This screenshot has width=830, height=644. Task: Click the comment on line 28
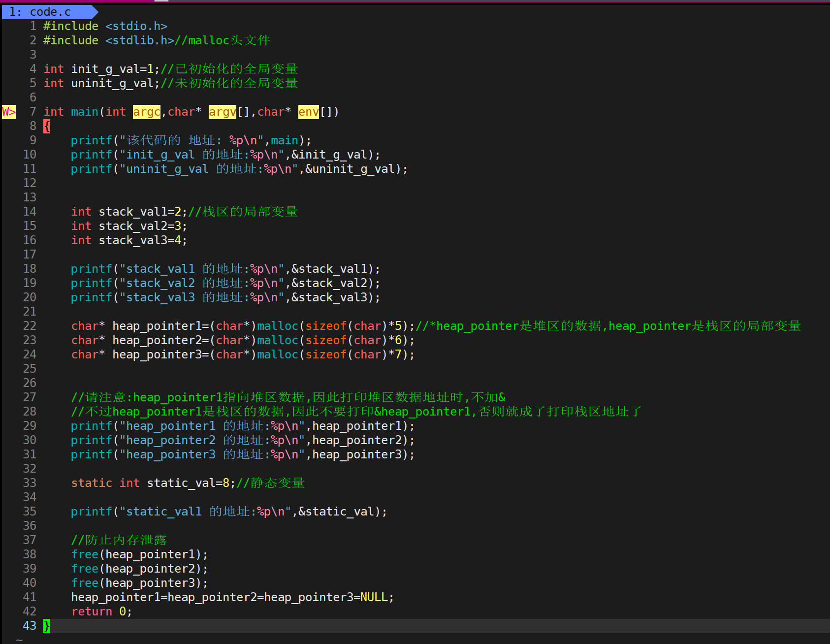pyautogui.click(x=356, y=412)
